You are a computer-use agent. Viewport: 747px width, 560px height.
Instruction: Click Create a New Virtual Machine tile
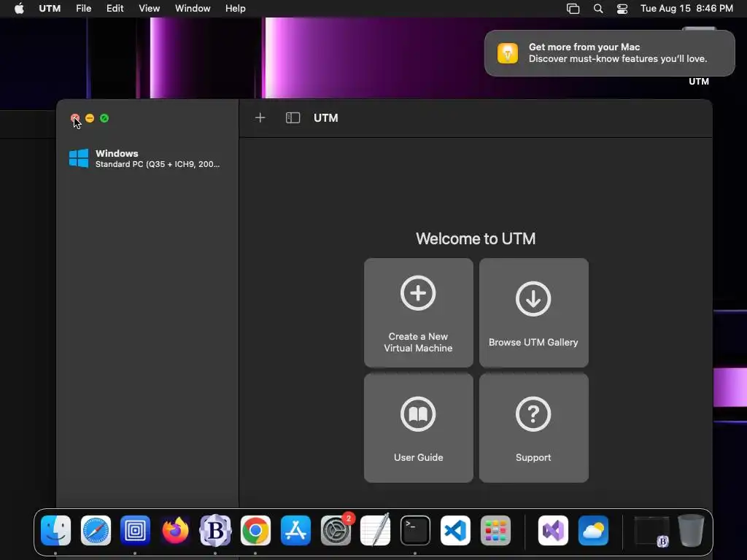click(418, 313)
